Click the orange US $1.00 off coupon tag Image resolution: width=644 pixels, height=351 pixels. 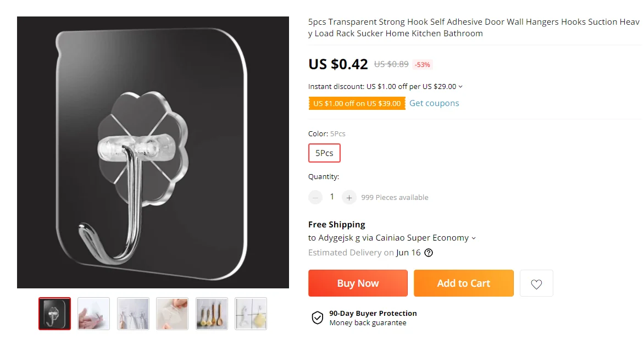[x=357, y=103]
